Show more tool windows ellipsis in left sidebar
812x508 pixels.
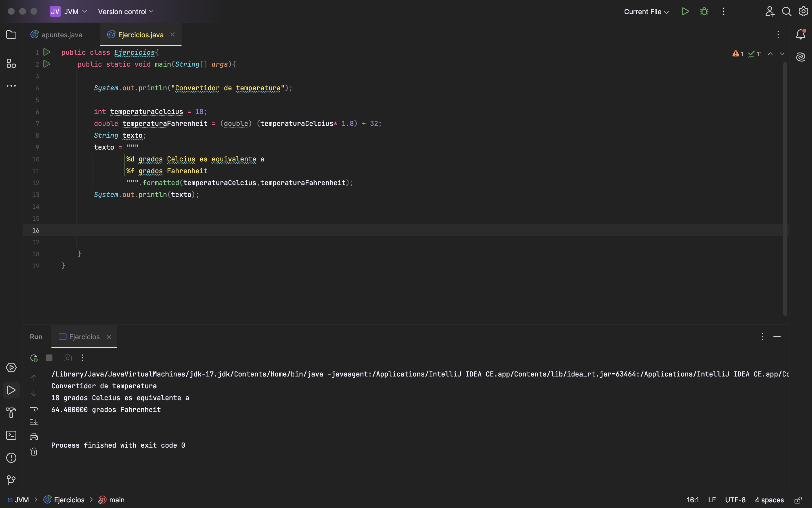coord(11,86)
